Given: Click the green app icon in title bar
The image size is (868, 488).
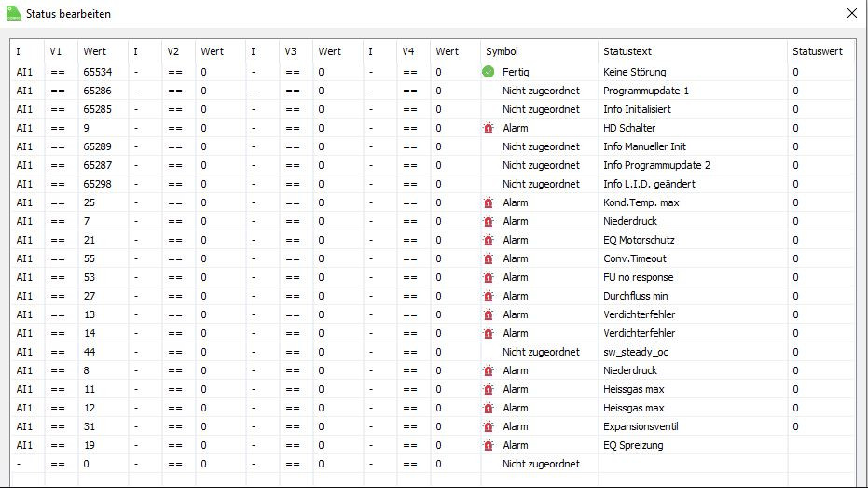Looking at the screenshot, I should 14,13.
